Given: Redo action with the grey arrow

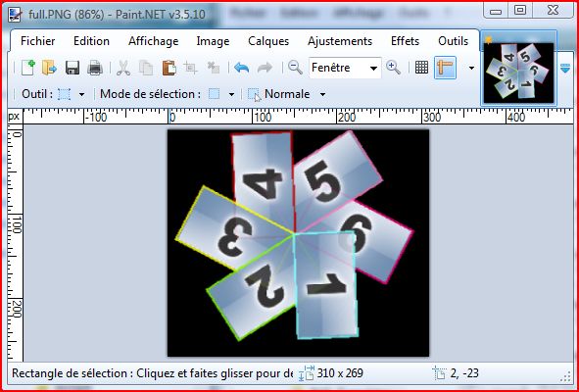Looking at the screenshot, I should click(265, 68).
